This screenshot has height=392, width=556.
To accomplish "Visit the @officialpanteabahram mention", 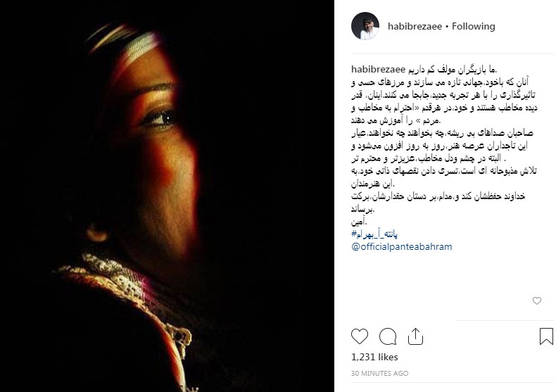I will click(401, 247).
